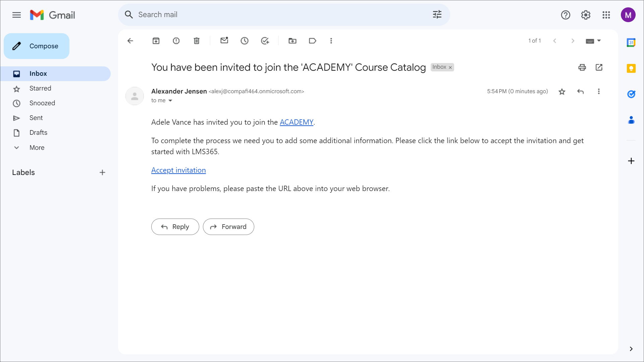The height and width of the screenshot is (362, 644).
Task: Click the Accept invitation link
Action: click(x=178, y=170)
